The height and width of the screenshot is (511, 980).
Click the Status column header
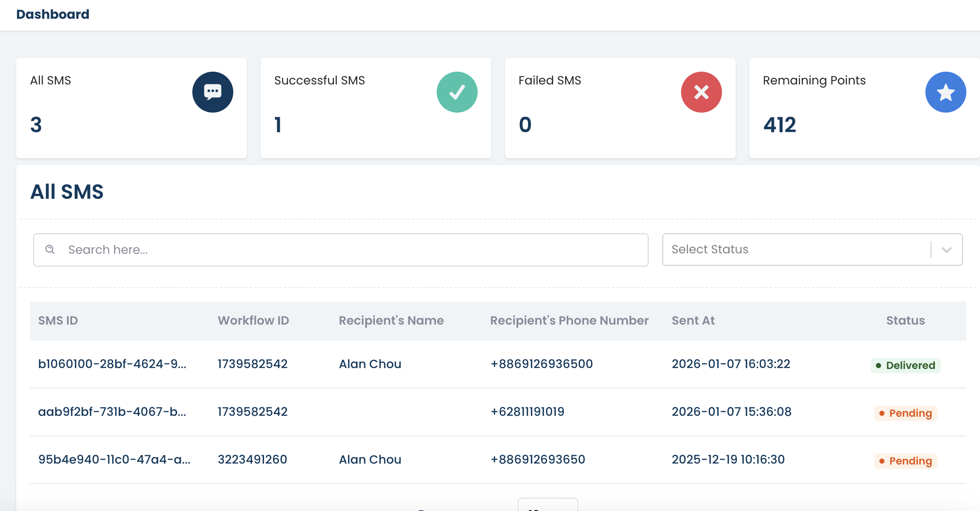905,321
